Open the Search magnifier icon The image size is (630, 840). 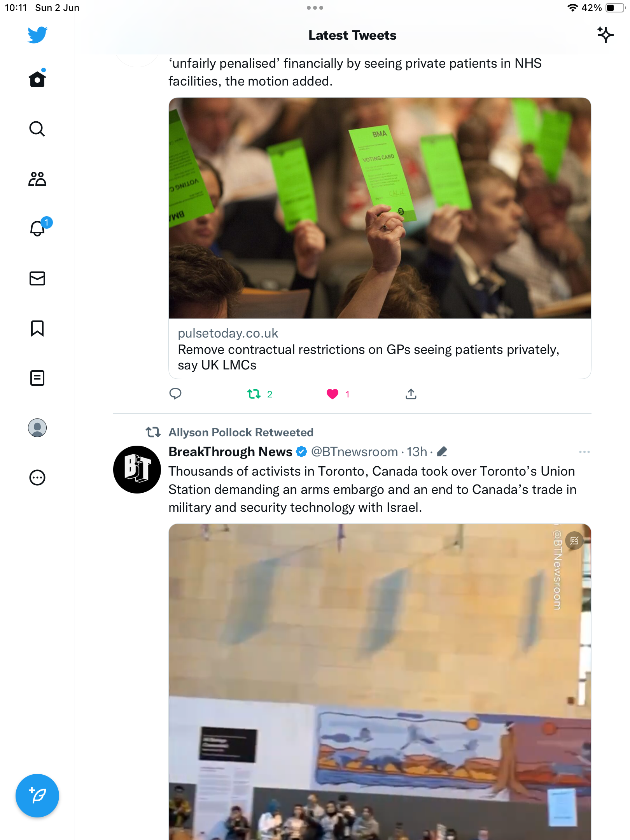pos(37,129)
